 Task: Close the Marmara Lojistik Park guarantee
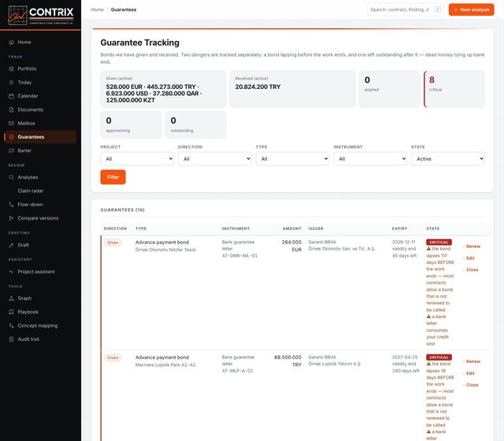pos(472,385)
